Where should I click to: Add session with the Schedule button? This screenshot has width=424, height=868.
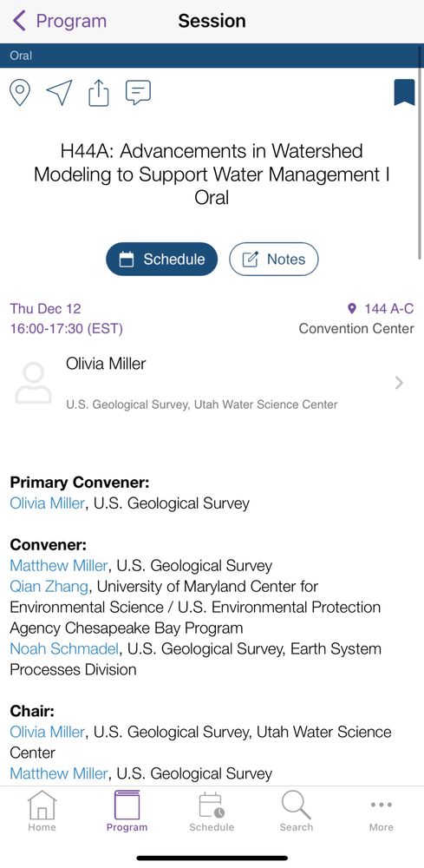tap(162, 259)
